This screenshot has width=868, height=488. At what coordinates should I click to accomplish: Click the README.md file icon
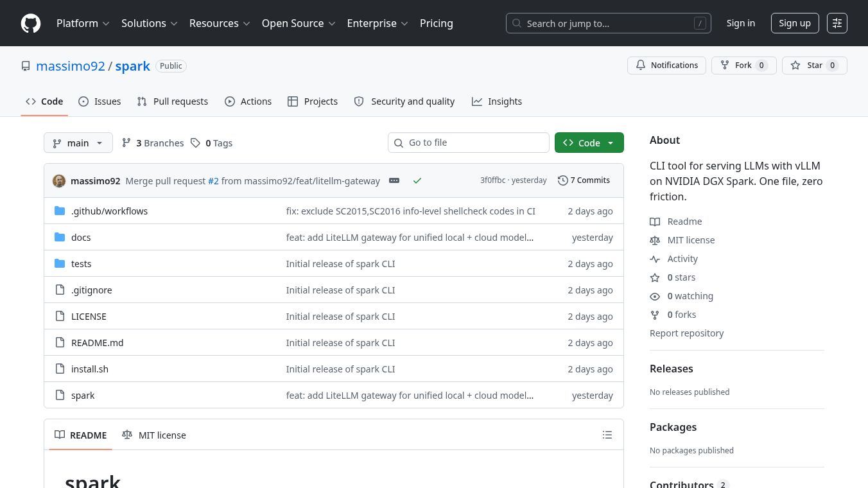60,342
